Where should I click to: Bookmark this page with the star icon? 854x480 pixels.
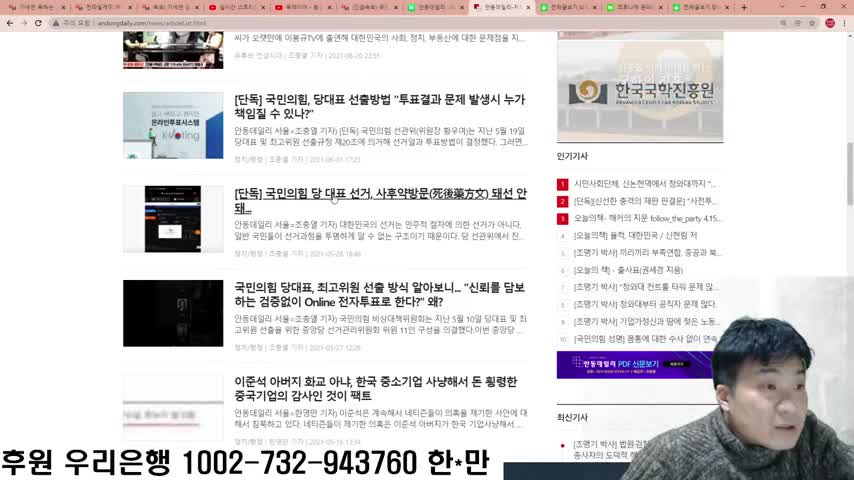(x=812, y=23)
